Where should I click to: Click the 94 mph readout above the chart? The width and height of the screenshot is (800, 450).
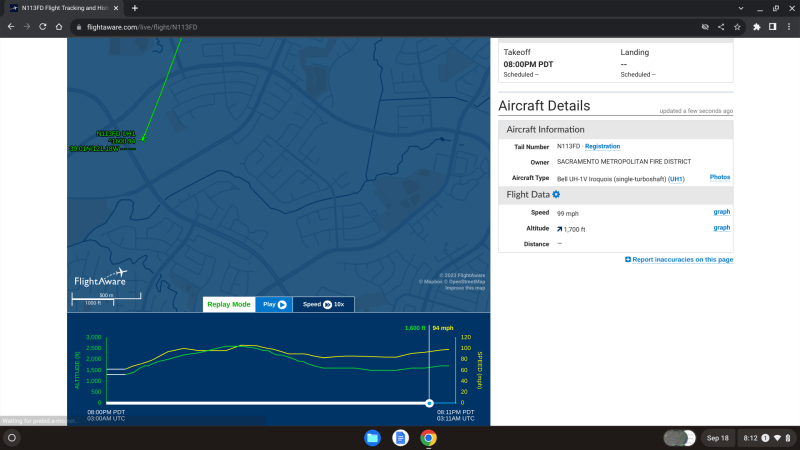coord(443,328)
